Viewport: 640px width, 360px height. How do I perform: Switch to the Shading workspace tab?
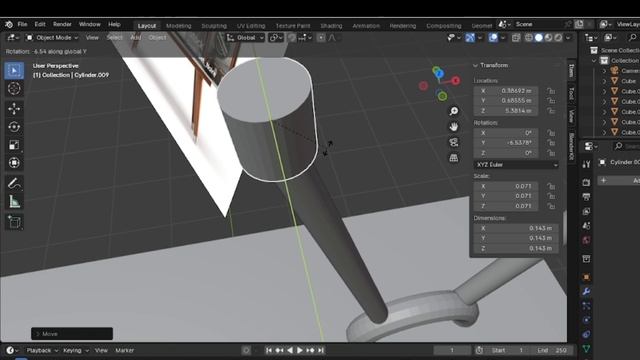331,26
